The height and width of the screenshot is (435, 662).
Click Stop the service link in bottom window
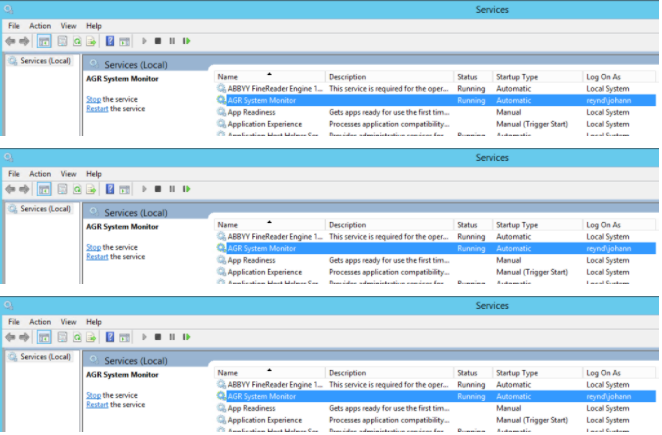coord(94,395)
